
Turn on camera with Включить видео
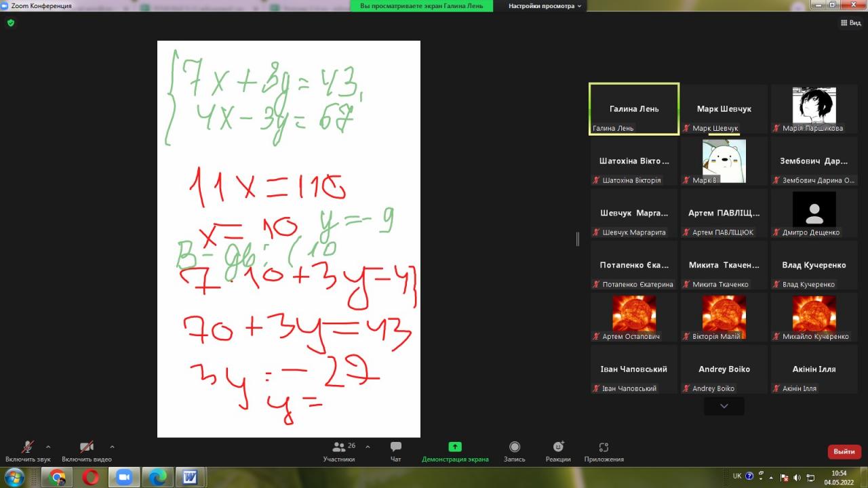tap(87, 451)
